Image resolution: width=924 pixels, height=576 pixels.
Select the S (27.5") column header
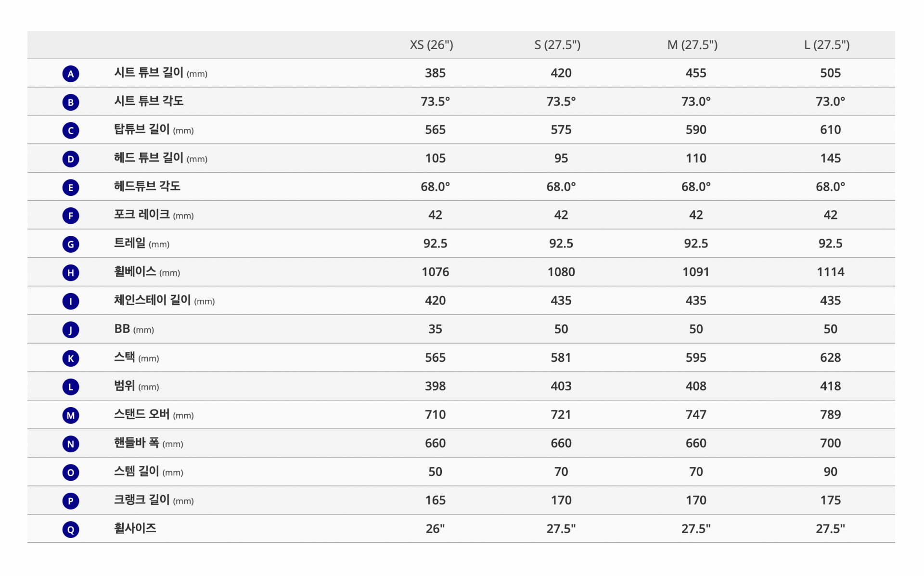[x=557, y=45]
